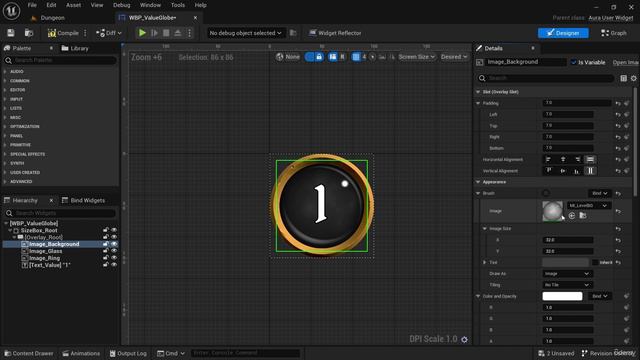Screen dimensions: 640x360
Task: Click the Stop simulation button
Action: pos(166,33)
